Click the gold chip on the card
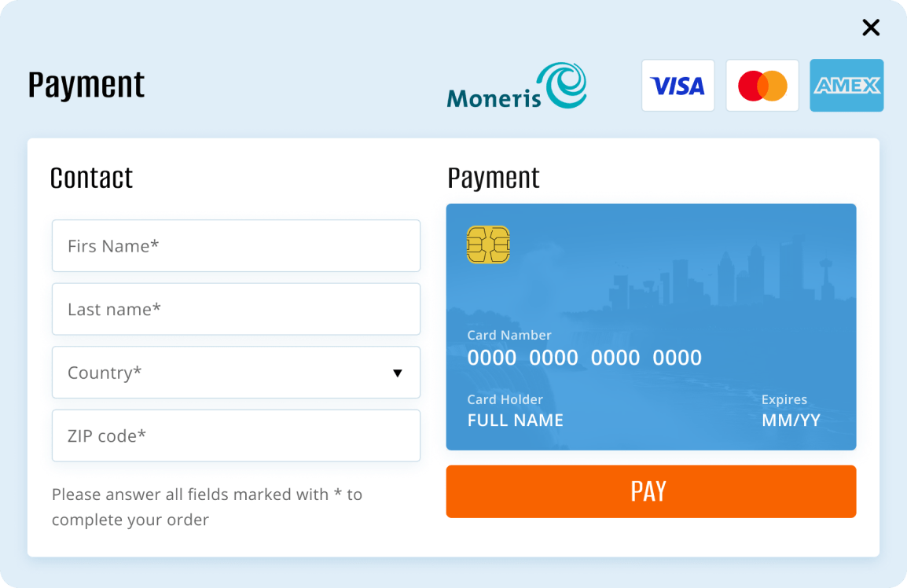Screen dimensions: 907x588 (488, 244)
